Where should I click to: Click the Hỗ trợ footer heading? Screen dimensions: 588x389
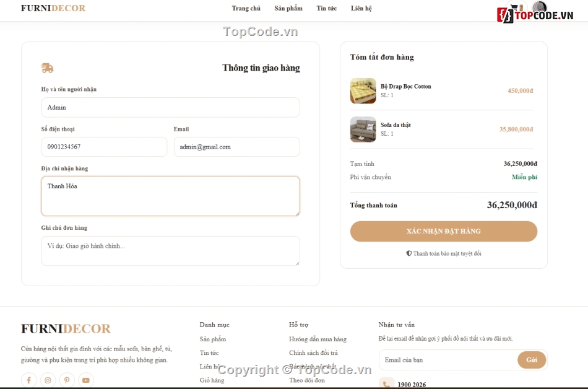[298, 325]
